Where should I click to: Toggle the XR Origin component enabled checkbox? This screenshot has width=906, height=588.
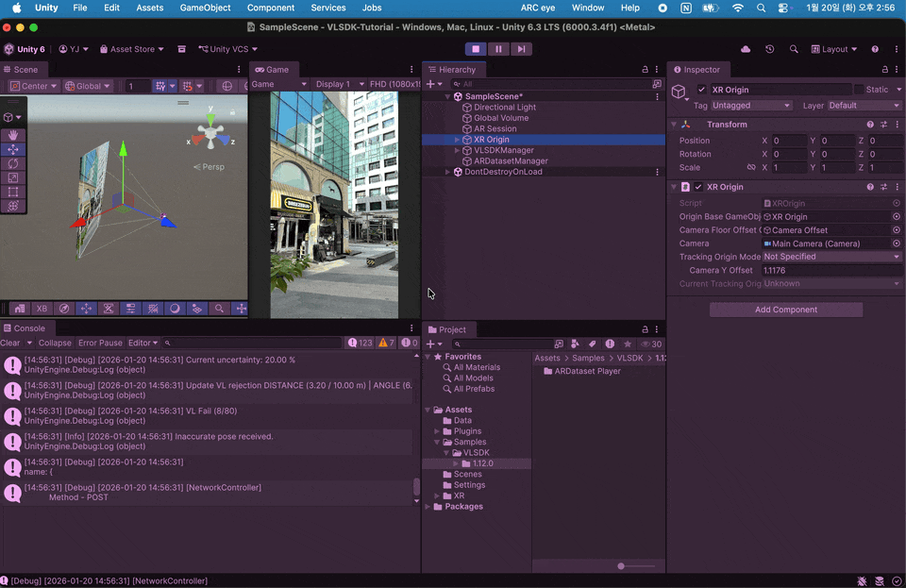[698, 187]
